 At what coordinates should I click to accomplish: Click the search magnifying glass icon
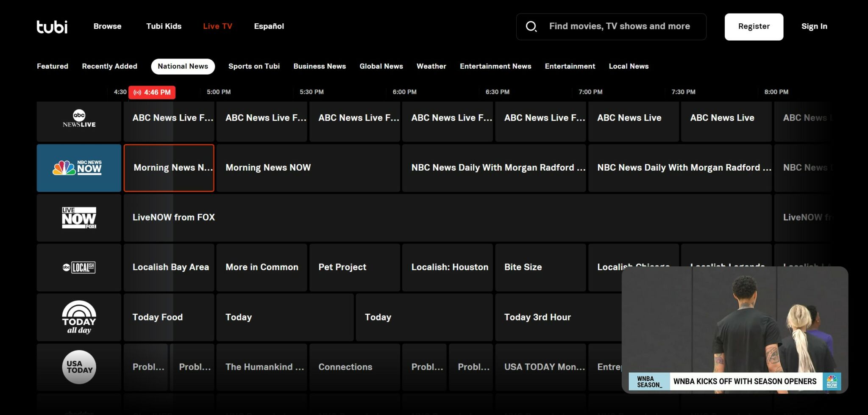pos(531,26)
